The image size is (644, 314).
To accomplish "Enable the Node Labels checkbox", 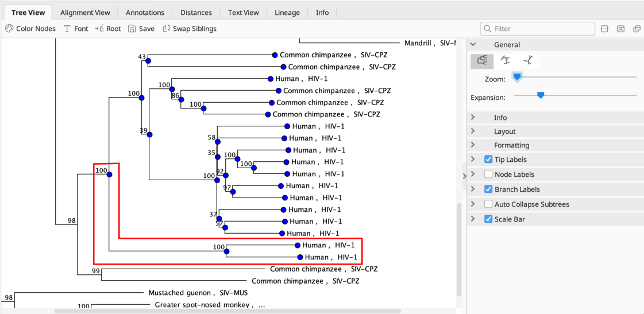I will point(488,175).
